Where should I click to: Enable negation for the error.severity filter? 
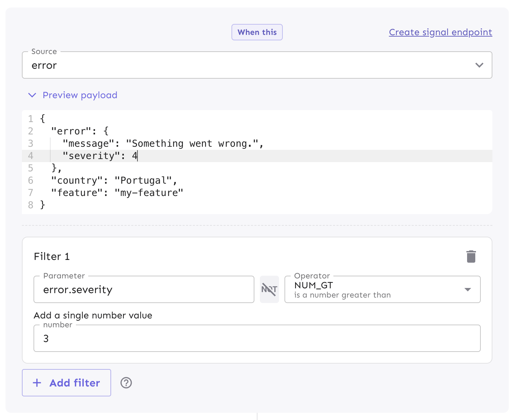point(269,289)
